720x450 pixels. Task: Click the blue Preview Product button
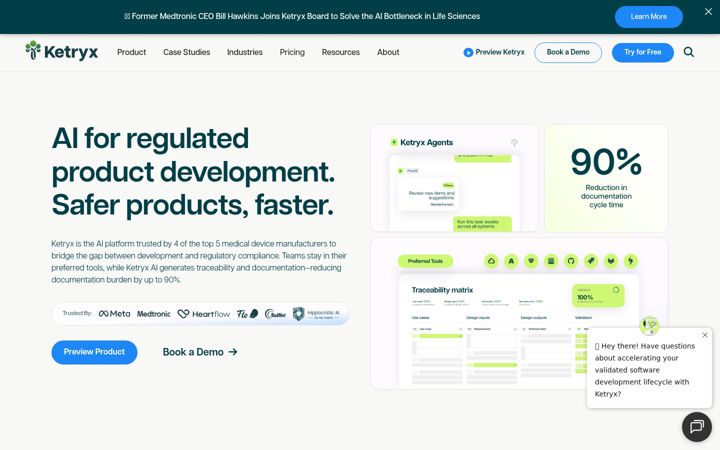pos(94,352)
